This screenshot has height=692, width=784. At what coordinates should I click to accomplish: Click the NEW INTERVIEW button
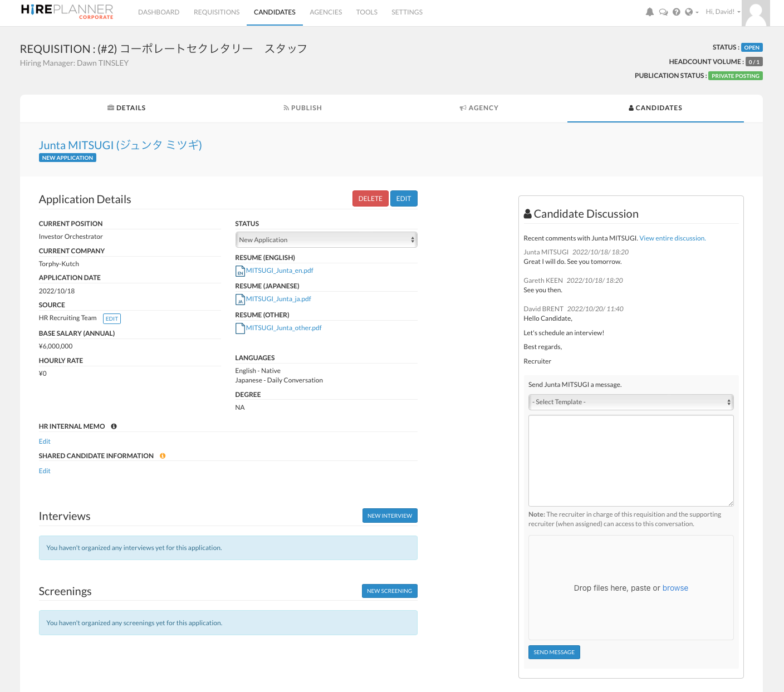coord(389,516)
